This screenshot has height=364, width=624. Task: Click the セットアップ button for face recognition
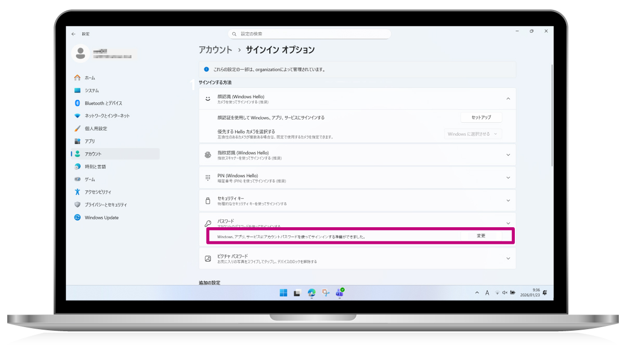(x=481, y=118)
